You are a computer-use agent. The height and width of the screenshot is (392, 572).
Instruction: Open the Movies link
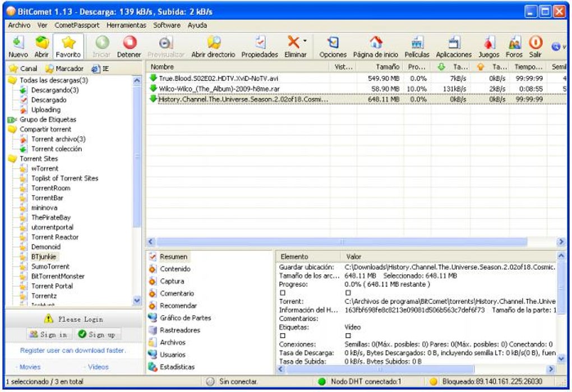click(30, 367)
